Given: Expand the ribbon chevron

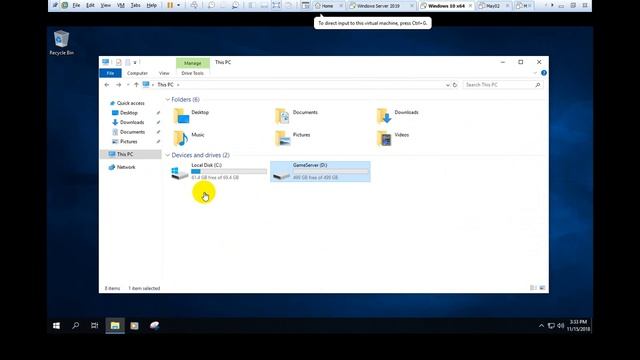Looking at the screenshot, I should click(x=535, y=73).
